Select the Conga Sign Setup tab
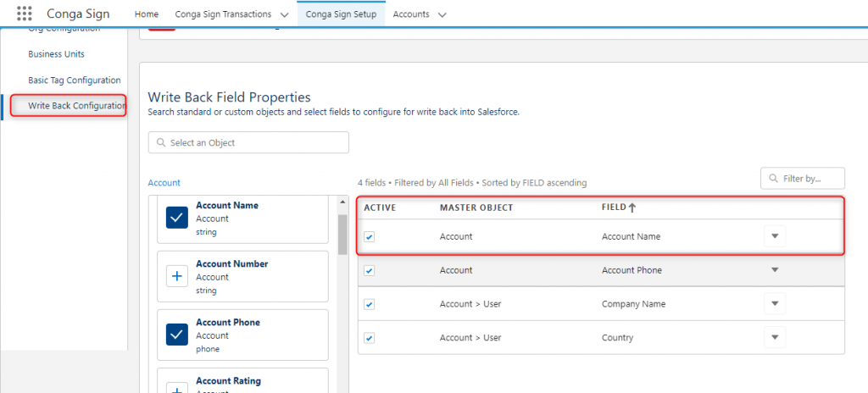The image size is (868, 393). 341,14
